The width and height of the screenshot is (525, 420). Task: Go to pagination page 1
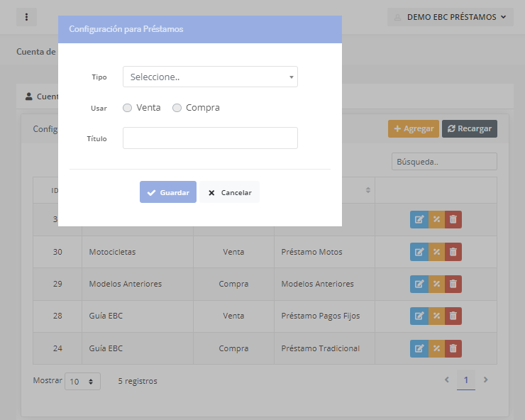tap(465, 380)
